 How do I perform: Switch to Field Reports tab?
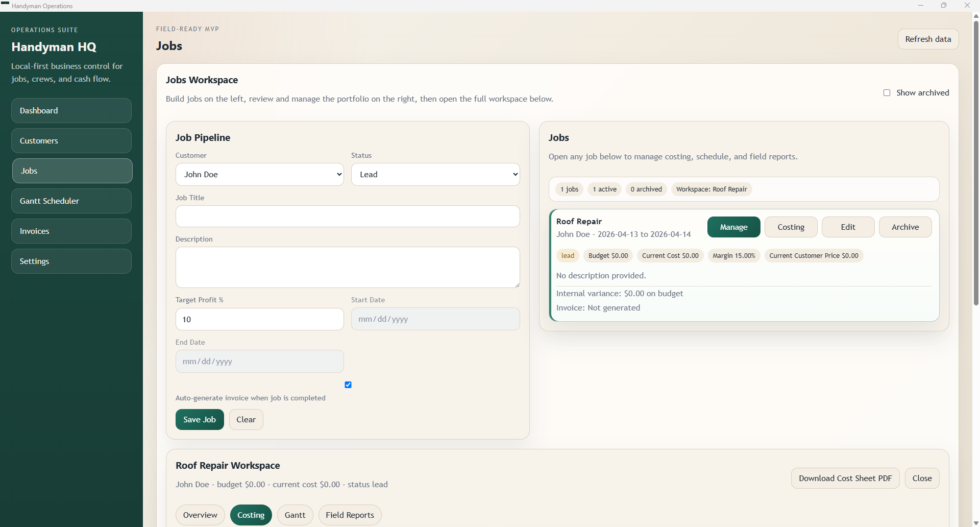(350, 515)
